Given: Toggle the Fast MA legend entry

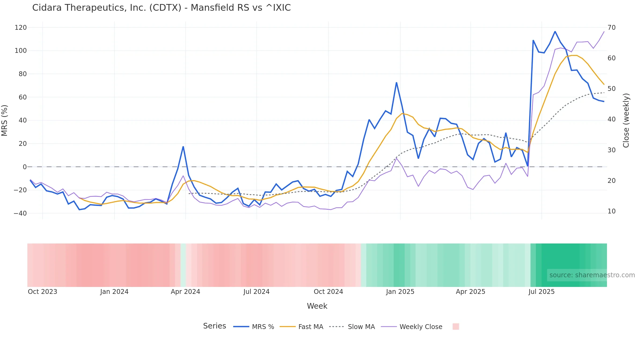Looking at the screenshot, I should pos(301,327).
